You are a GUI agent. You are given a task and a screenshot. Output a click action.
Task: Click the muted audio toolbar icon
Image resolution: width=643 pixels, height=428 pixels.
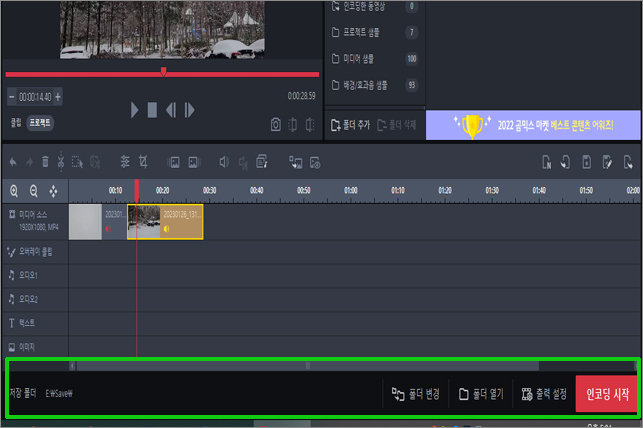click(x=244, y=163)
